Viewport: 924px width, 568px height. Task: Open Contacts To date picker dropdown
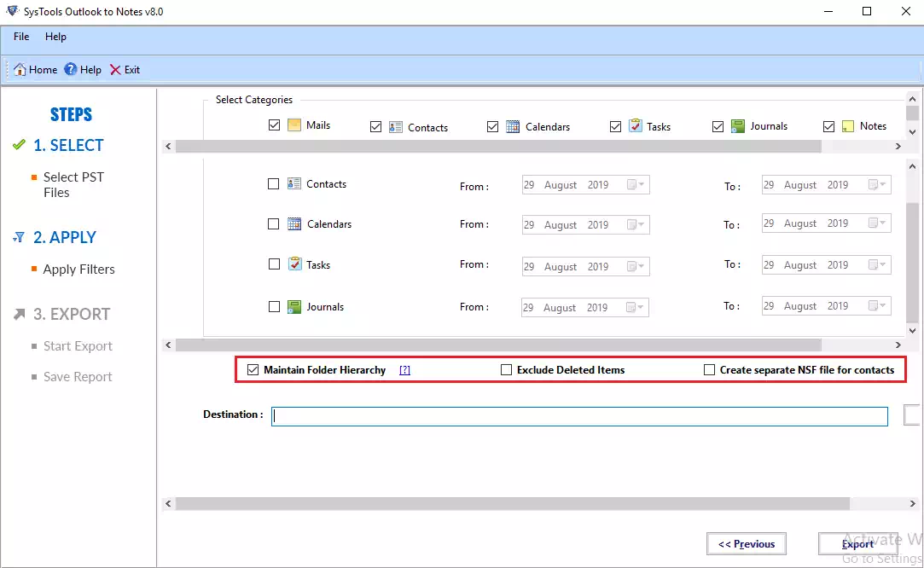(877, 184)
